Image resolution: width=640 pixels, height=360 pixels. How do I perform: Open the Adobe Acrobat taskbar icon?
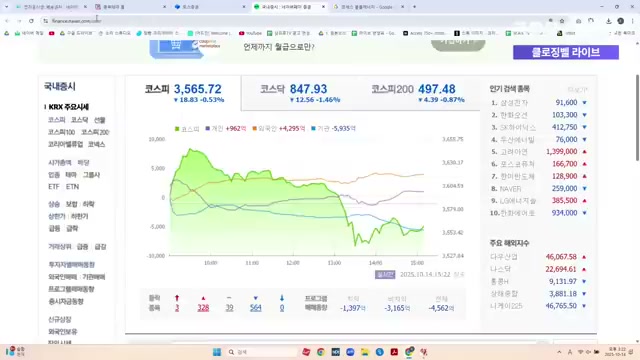pyautogui.click(x=394, y=352)
